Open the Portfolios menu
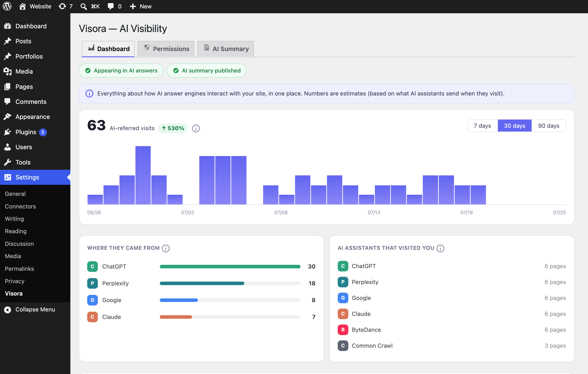 coord(35,56)
